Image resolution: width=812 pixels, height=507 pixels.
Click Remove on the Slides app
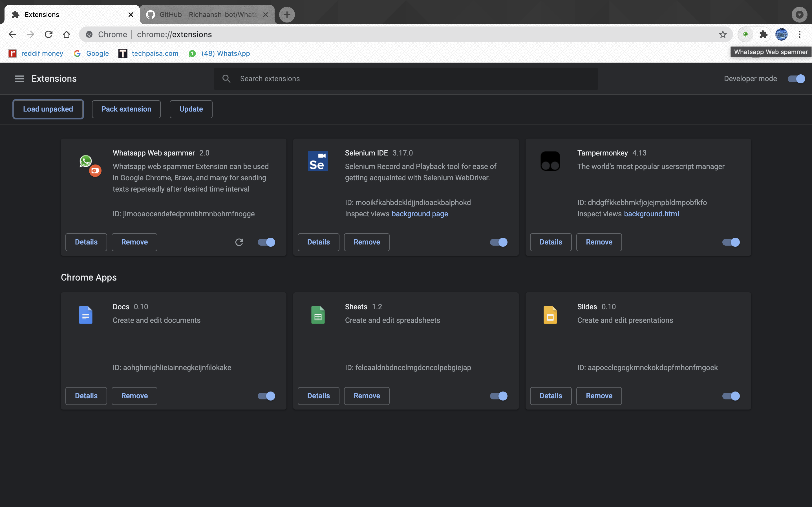tap(599, 396)
